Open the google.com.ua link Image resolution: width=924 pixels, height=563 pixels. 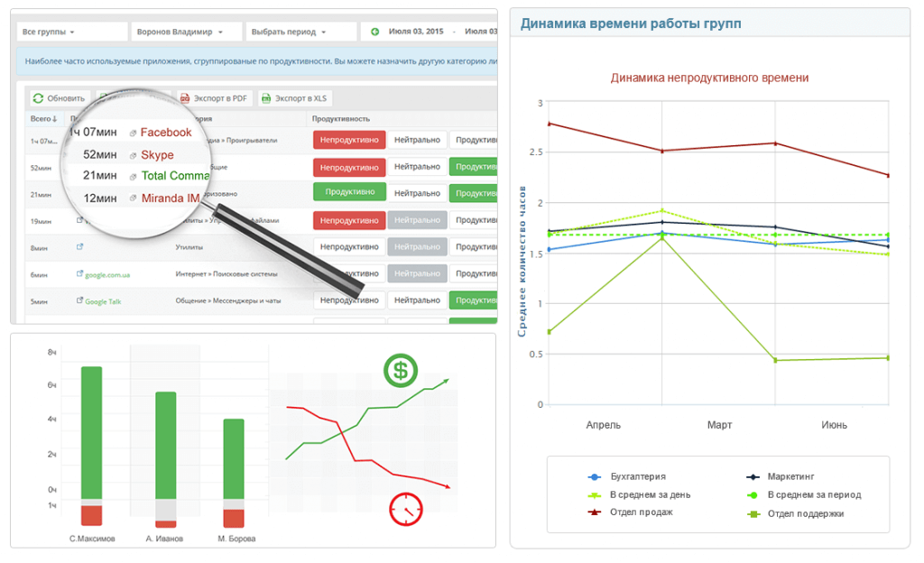(108, 274)
